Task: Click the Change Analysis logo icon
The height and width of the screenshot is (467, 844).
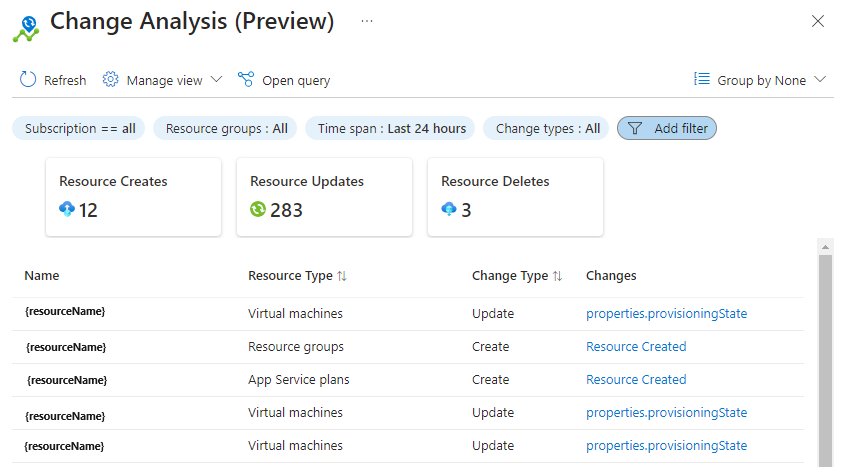Action: tap(26, 29)
